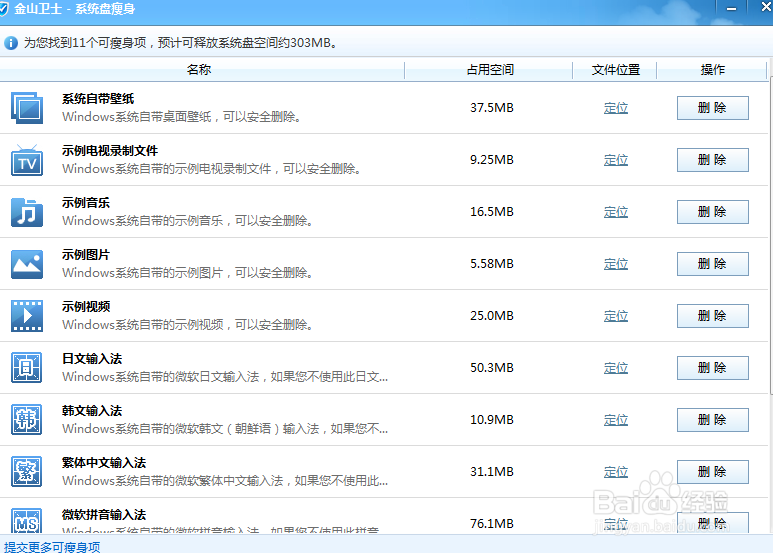This screenshot has width=773, height=553.
Task: Click the system wallpaper item icon
Action: [x=27, y=108]
